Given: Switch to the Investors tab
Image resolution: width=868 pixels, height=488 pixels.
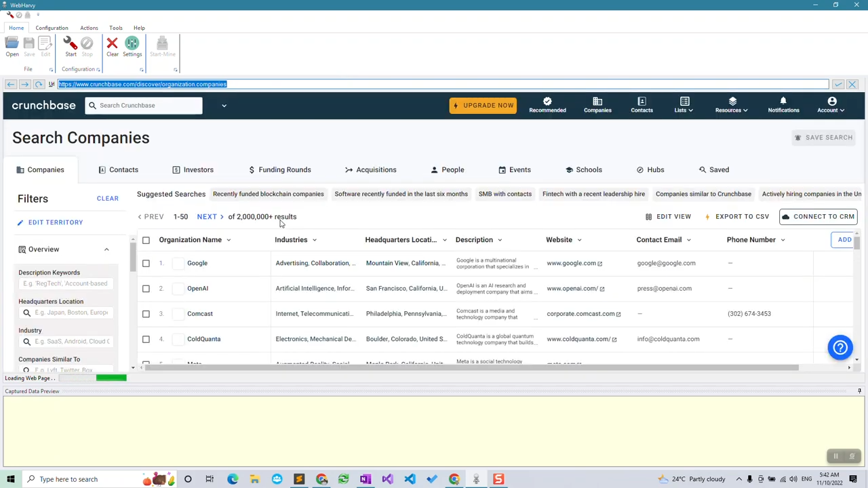Looking at the screenshot, I should pos(193,169).
